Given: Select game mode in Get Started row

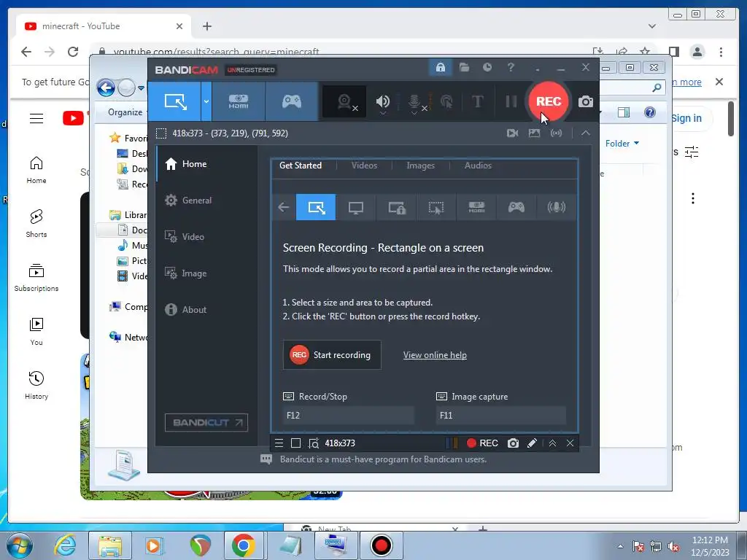Looking at the screenshot, I should (516, 207).
